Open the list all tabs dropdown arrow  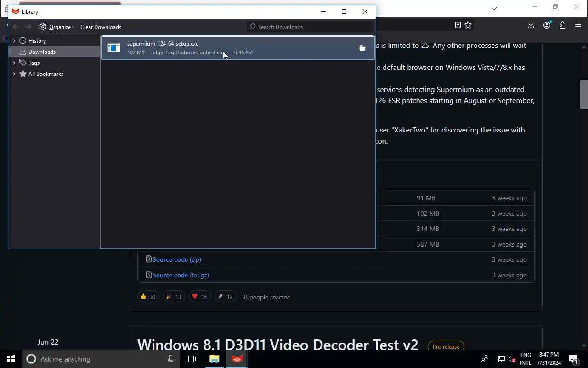pos(494,8)
